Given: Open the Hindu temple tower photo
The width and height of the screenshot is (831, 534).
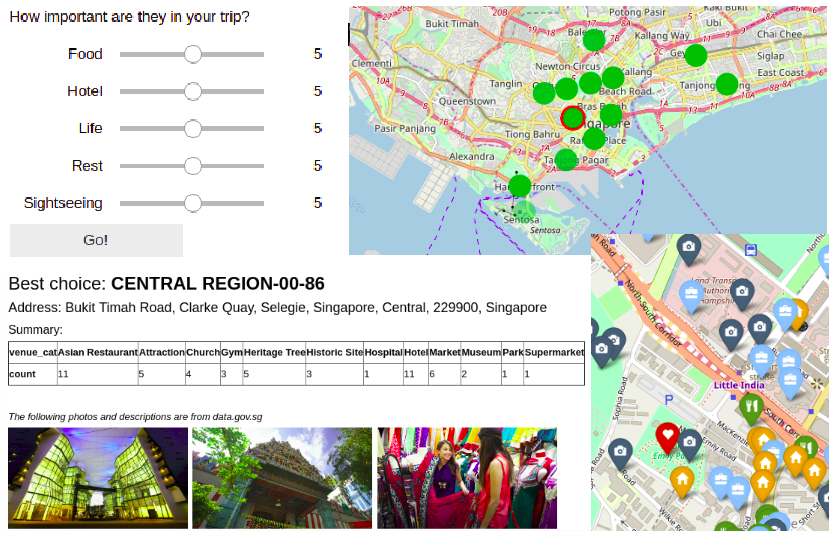Looking at the screenshot, I should pos(282,478).
